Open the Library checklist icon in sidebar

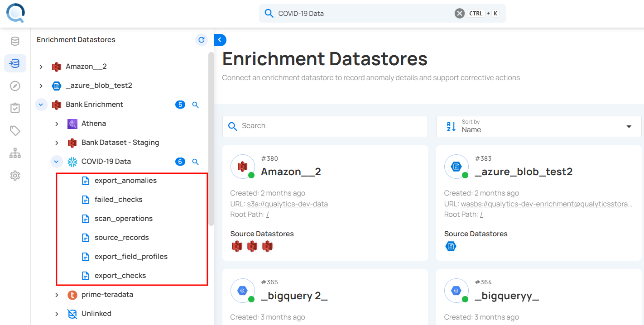pyautogui.click(x=15, y=108)
